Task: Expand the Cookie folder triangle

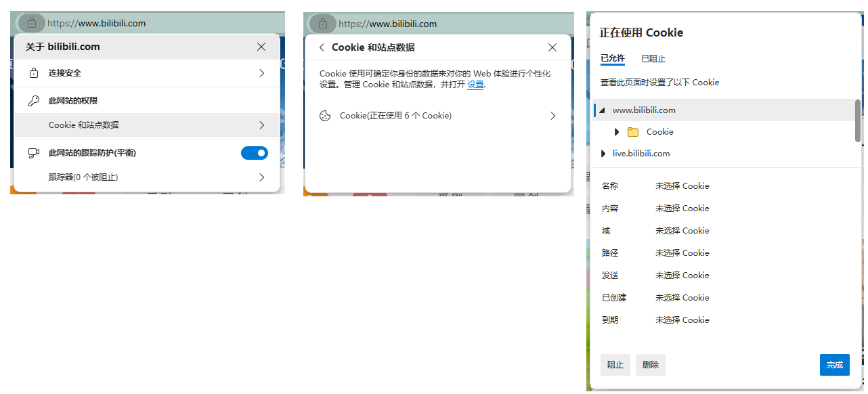Action: point(617,132)
